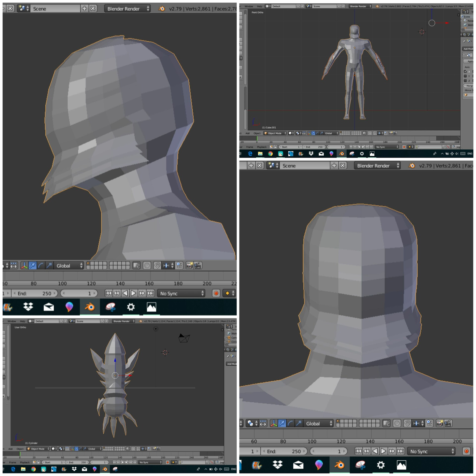
Task: Click the Render item icon in the outliner
Action: pos(465,21)
